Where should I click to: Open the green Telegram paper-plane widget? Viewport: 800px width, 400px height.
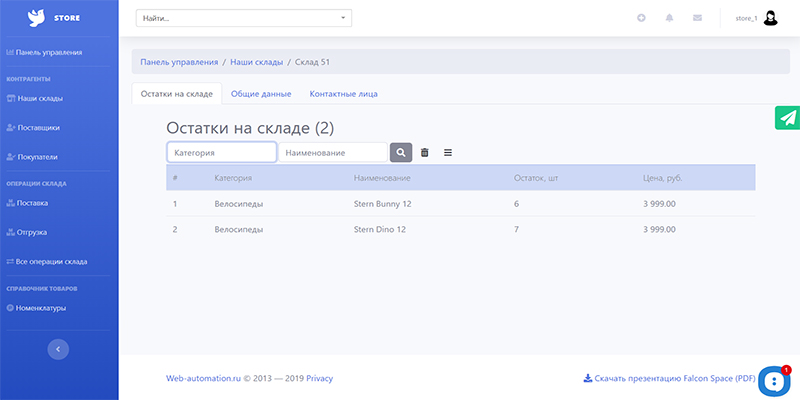pos(788,117)
